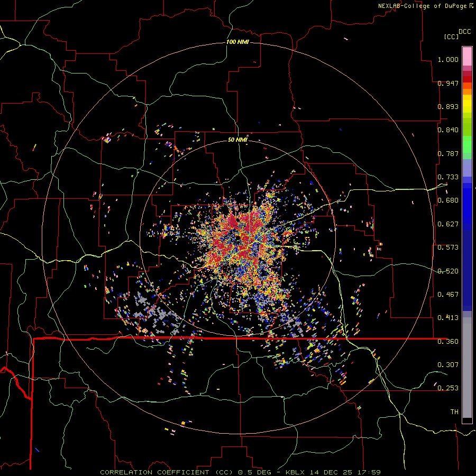
Task: Click the 0.573 scale value
Action: click(448, 248)
